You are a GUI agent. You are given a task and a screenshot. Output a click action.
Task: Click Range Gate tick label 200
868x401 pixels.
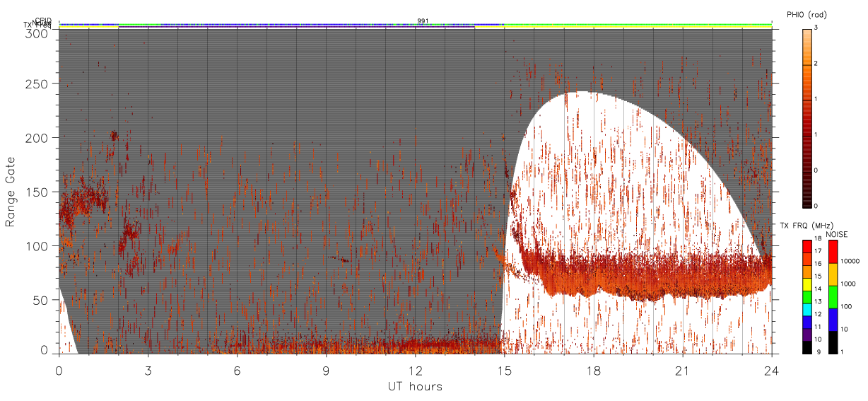(x=37, y=138)
